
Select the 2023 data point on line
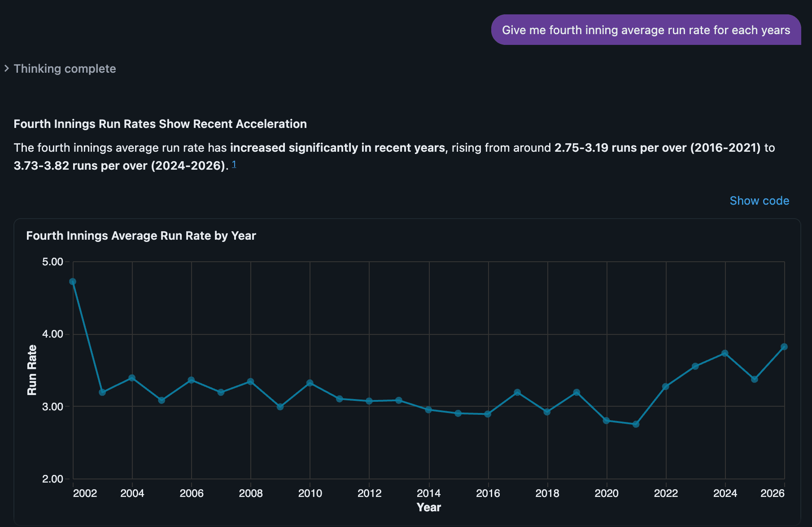(695, 366)
